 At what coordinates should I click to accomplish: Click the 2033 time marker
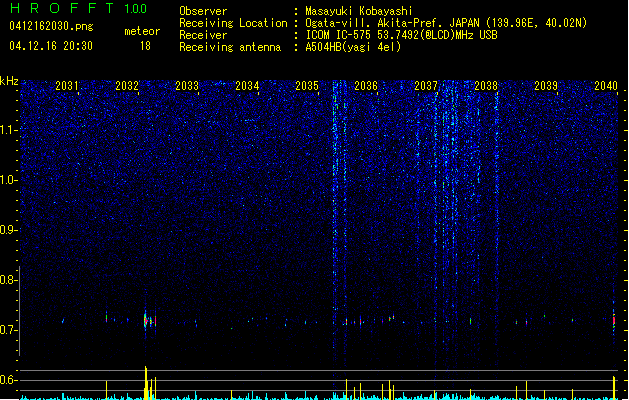[187, 86]
